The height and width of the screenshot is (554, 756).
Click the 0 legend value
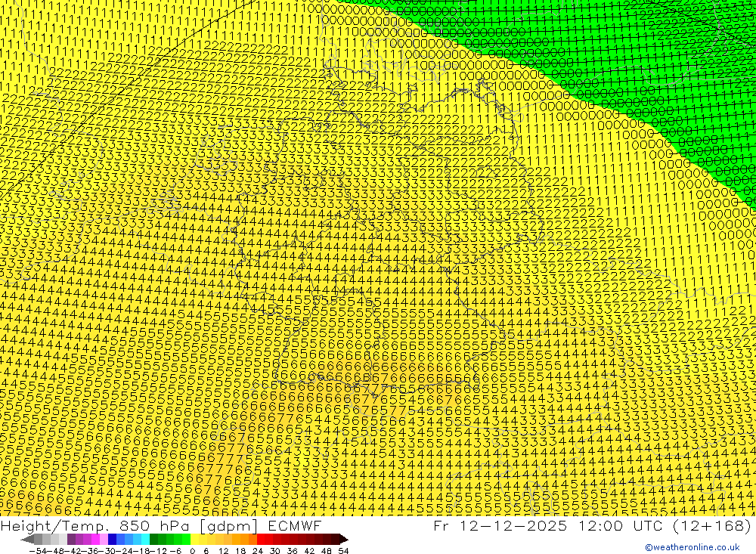click(192, 551)
